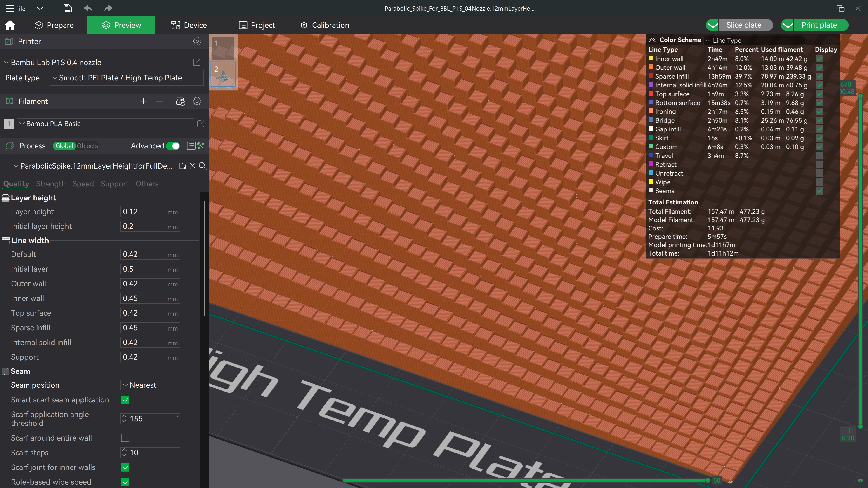Edit the Bambu Lab P1S printer preset

[x=197, y=62]
